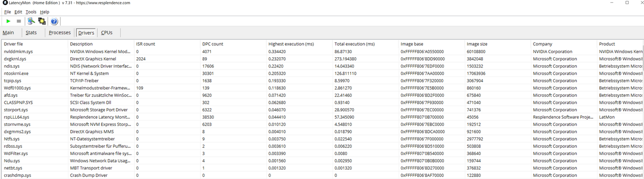Click image base 0xFFFFF806'A0550000
This screenshot has width=644, height=179.
[x=423, y=51]
